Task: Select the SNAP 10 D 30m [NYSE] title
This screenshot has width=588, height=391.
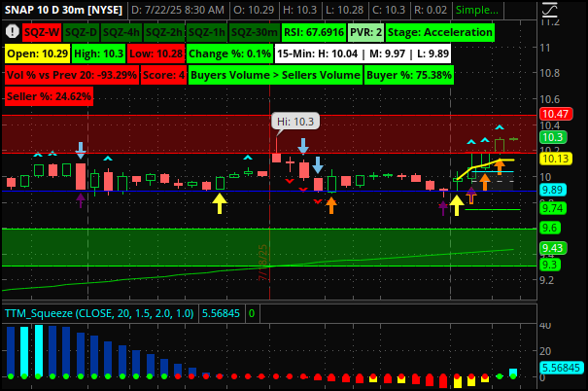Action: (63, 10)
